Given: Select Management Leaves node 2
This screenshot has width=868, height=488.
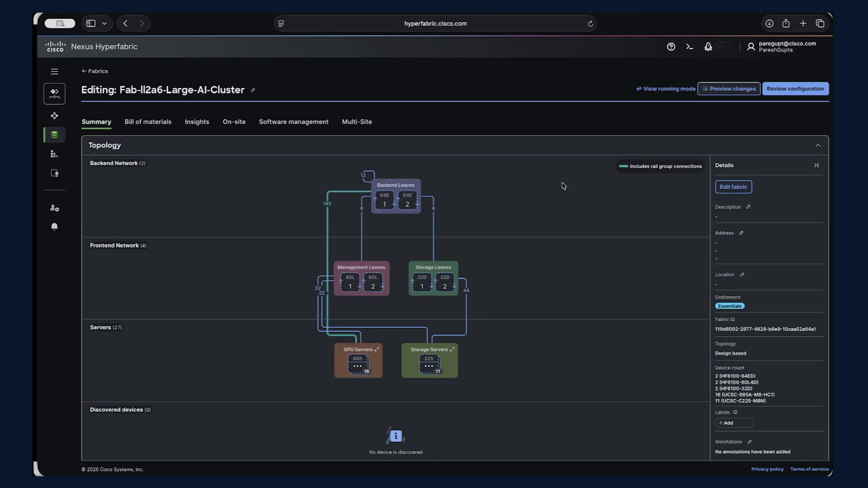Looking at the screenshot, I should 373,283.
